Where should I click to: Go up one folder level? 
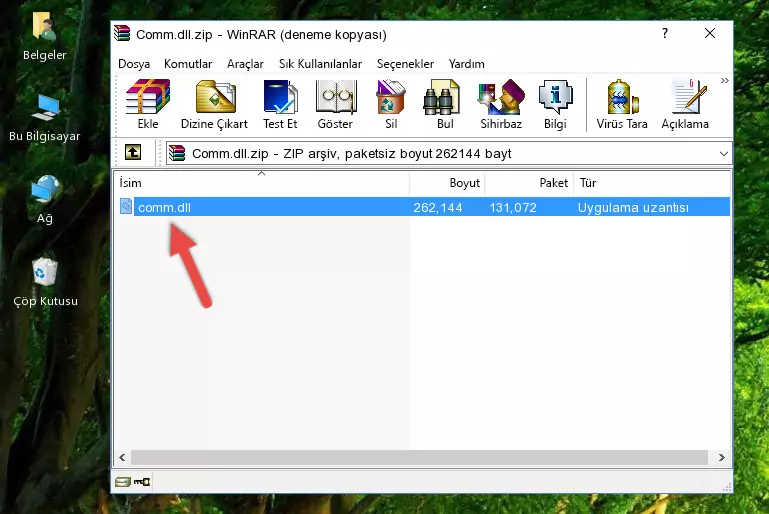132,153
